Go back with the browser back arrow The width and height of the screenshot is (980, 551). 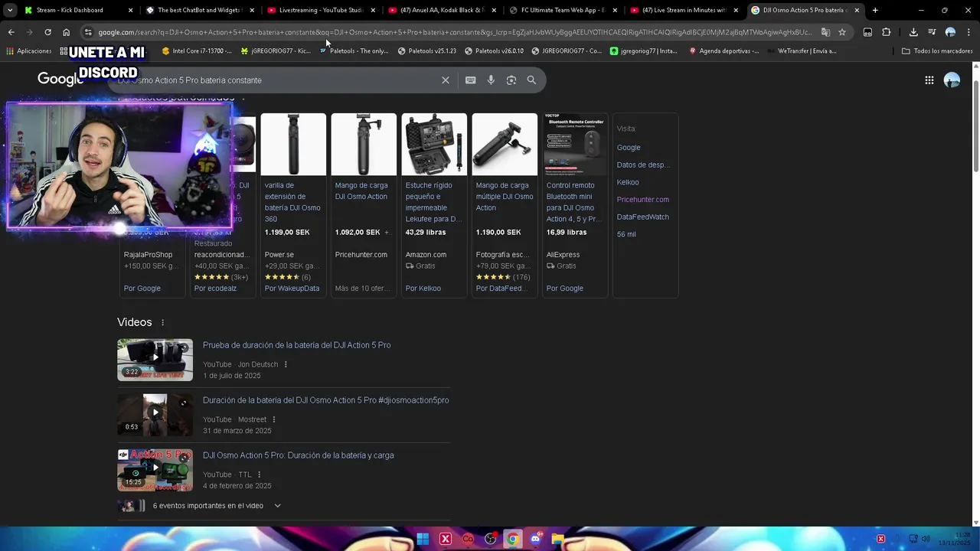(x=11, y=32)
